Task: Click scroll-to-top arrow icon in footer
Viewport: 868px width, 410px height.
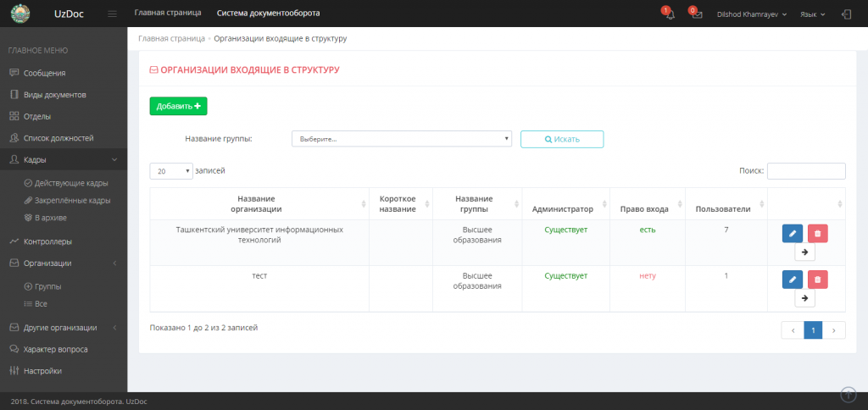Action: (x=848, y=394)
